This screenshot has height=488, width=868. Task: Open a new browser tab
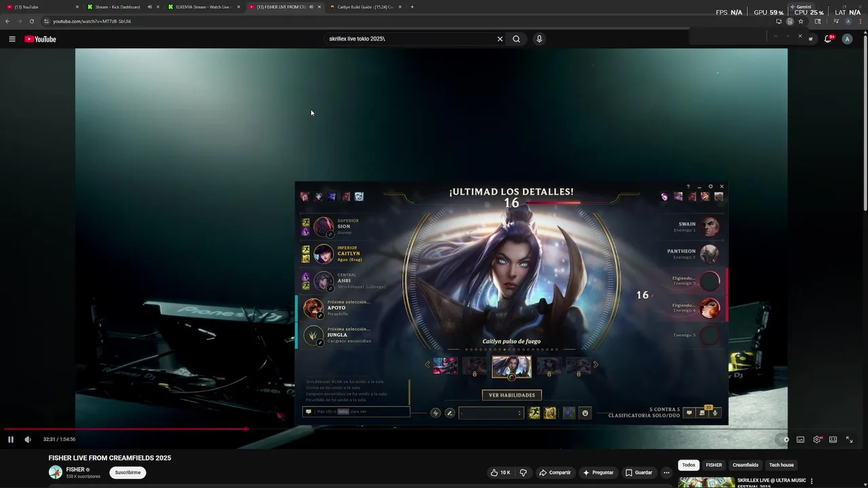tap(412, 7)
